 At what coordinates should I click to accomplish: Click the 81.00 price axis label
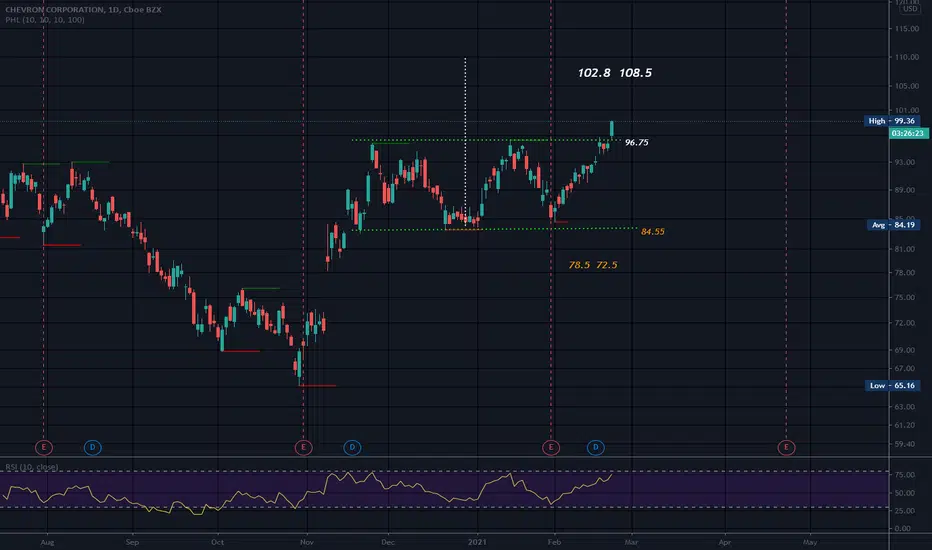coord(906,249)
